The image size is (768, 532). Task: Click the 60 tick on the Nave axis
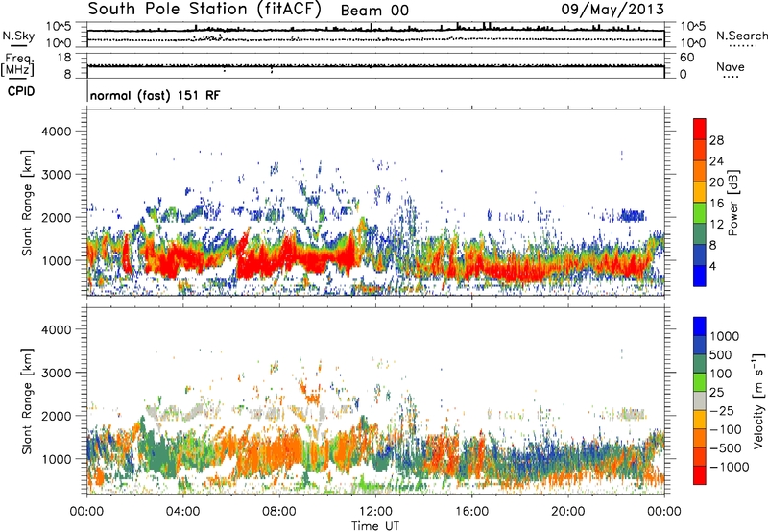point(686,58)
